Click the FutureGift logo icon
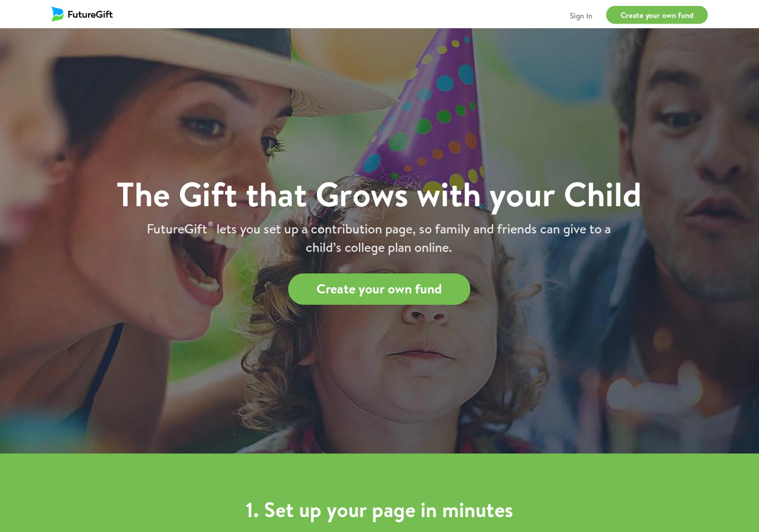Viewport: 759px width, 532px height. [x=57, y=14]
